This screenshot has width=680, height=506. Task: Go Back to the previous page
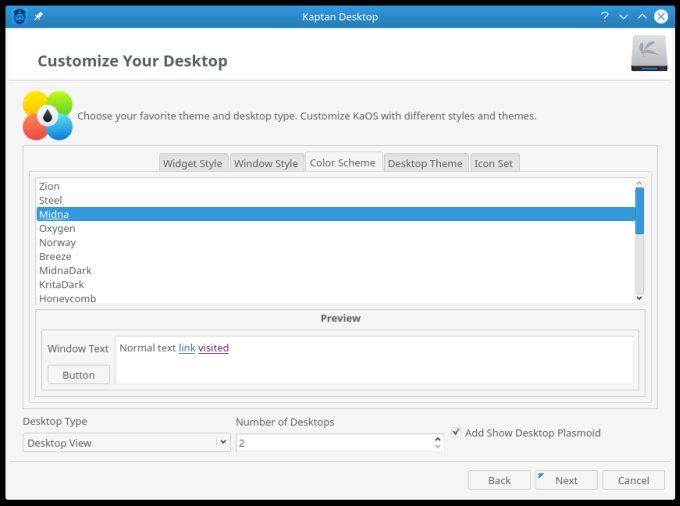pyautogui.click(x=499, y=480)
